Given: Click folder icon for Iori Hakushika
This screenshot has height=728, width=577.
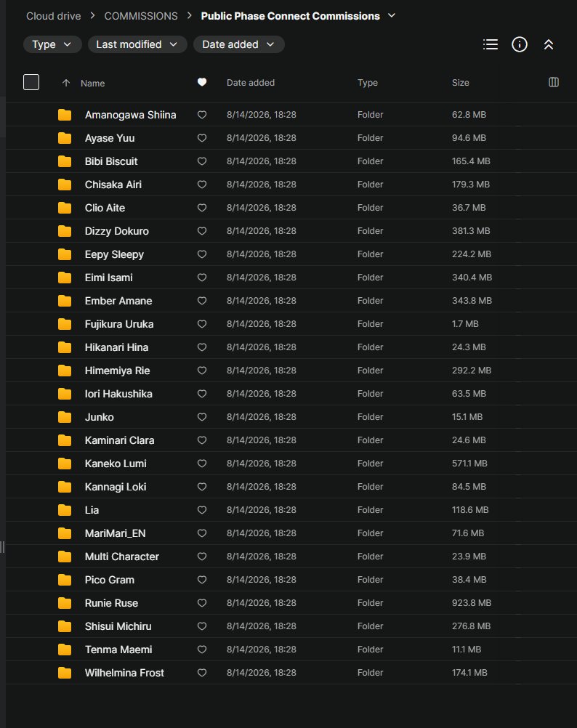Looking at the screenshot, I should (x=65, y=394).
